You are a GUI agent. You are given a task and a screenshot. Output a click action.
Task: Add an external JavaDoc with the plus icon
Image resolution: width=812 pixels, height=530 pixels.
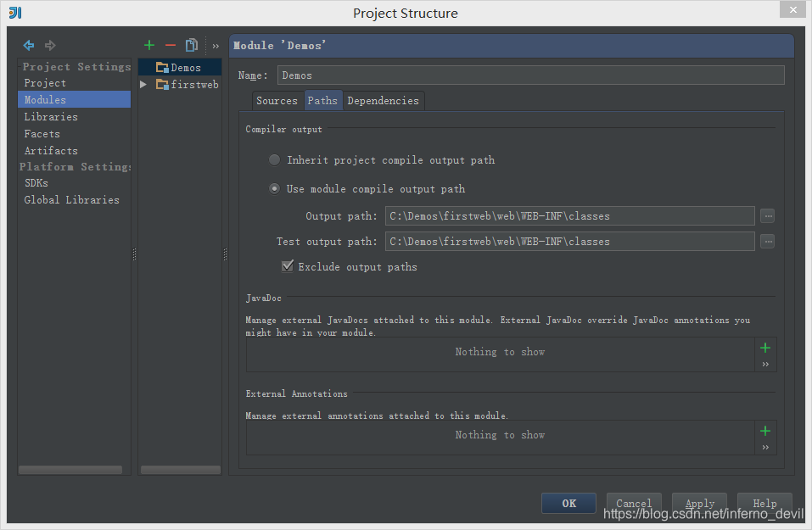(765, 348)
